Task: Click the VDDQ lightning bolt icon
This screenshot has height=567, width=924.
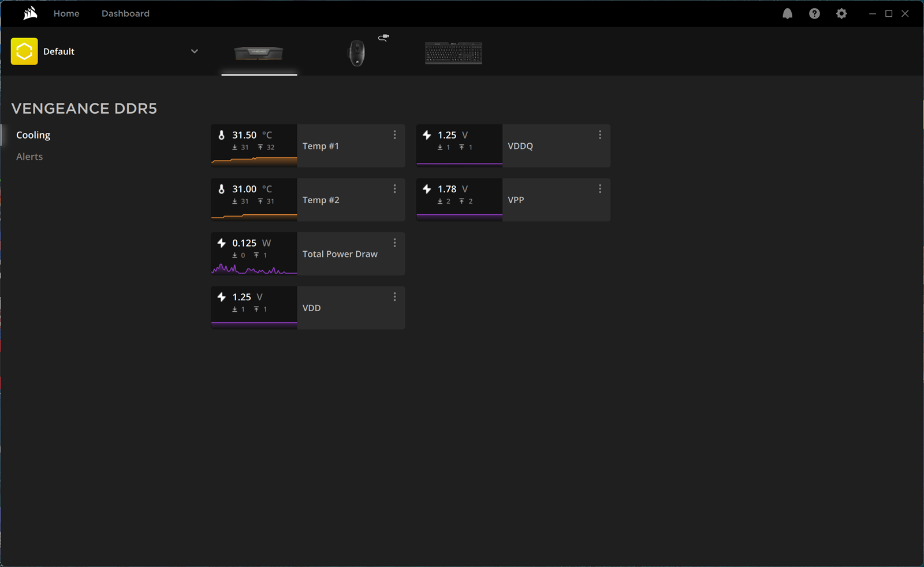Action: point(427,135)
